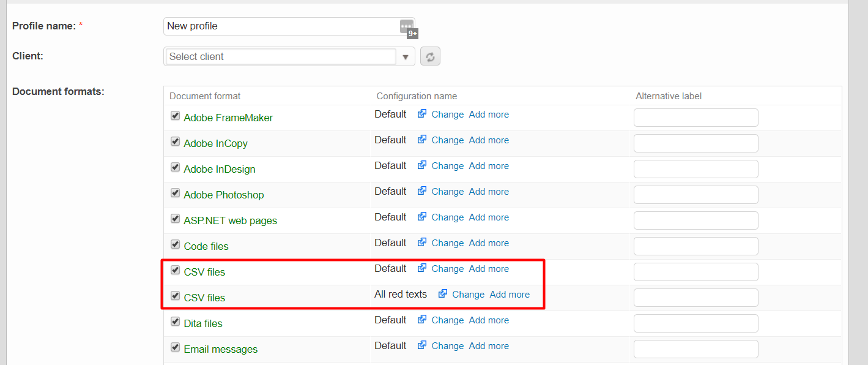
Task: Click the ellipsis icon in Profile name field
Action: click(406, 26)
